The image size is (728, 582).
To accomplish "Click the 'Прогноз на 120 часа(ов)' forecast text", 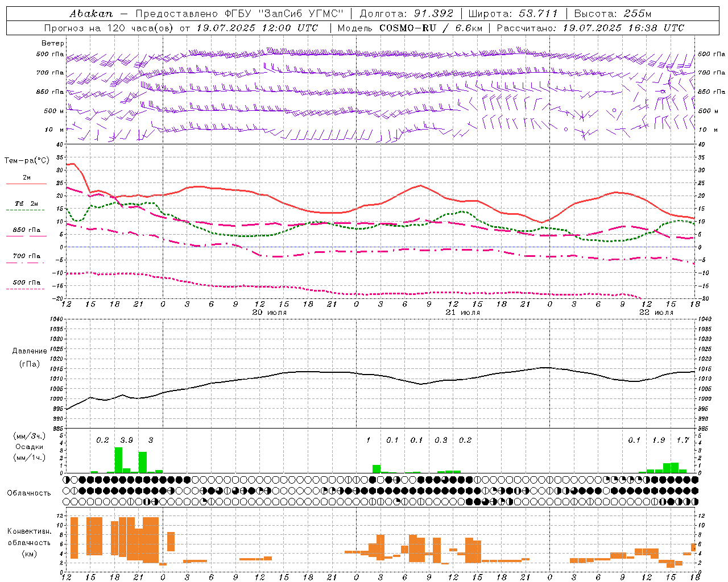I will pyautogui.click(x=110, y=28).
